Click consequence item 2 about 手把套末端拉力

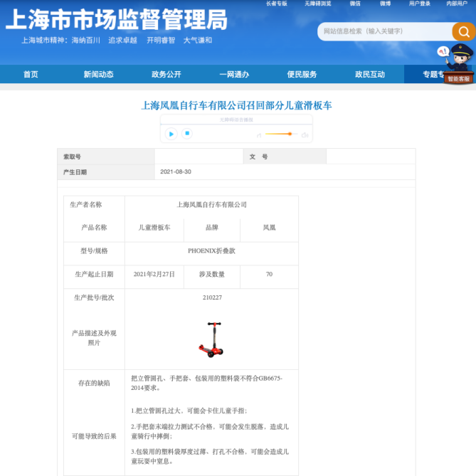coord(210,431)
